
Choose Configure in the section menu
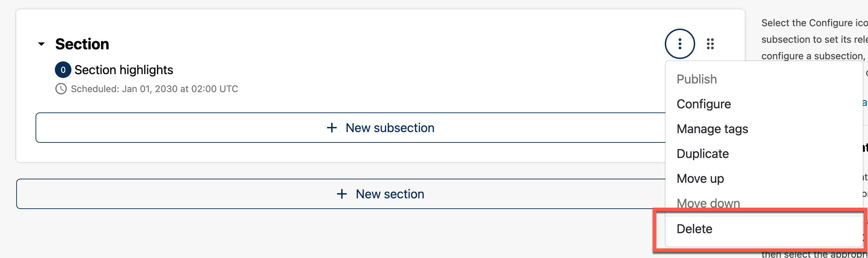coord(703,104)
